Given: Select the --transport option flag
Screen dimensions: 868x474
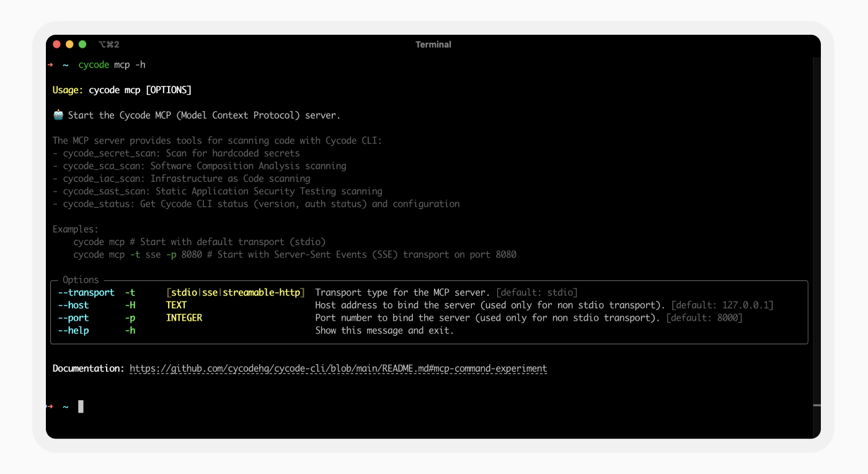Looking at the screenshot, I should click(x=86, y=292).
